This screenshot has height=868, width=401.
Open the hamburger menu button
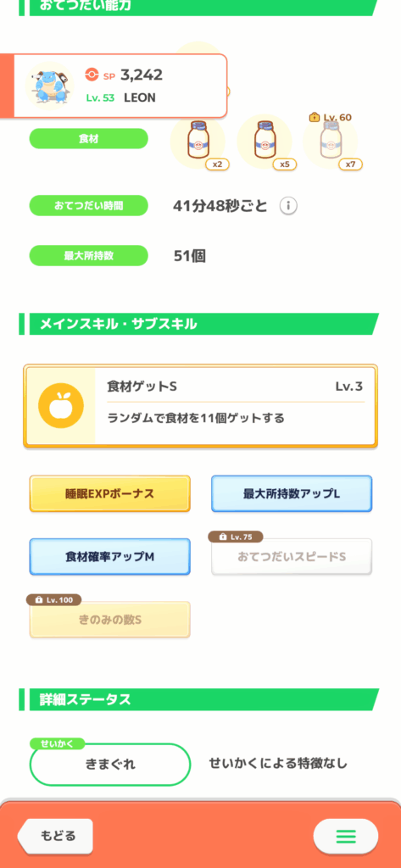pyautogui.click(x=346, y=836)
